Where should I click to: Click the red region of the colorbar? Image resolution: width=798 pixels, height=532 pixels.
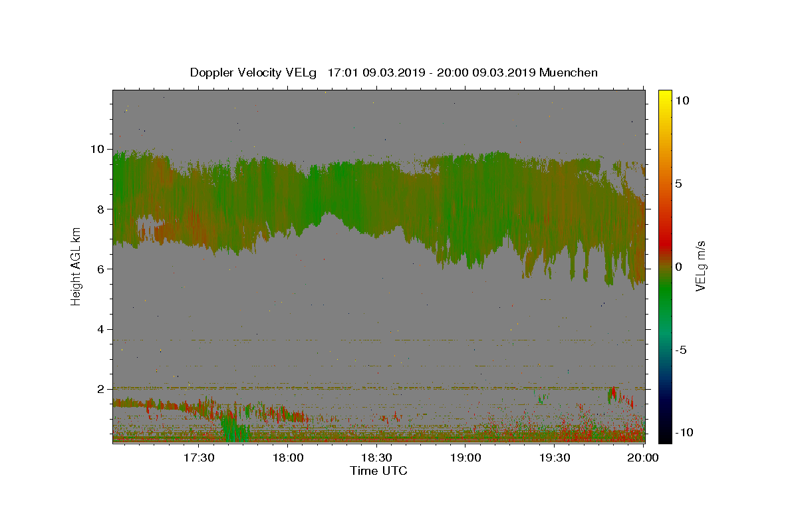(x=664, y=226)
